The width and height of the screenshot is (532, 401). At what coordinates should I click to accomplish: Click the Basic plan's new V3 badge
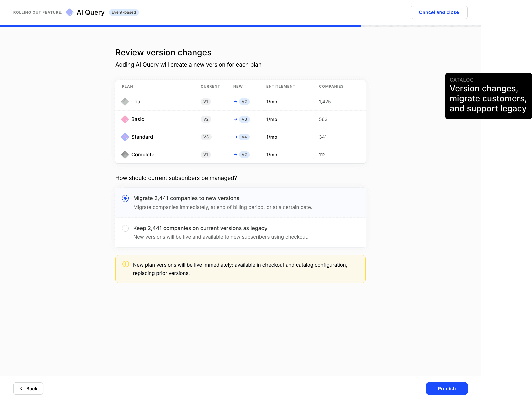[x=244, y=119]
